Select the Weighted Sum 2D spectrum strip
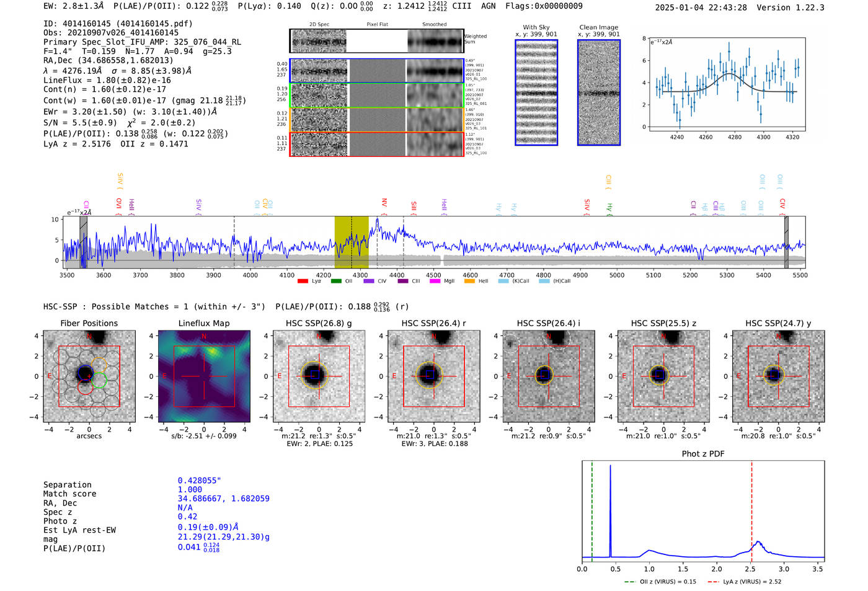 point(377,41)
